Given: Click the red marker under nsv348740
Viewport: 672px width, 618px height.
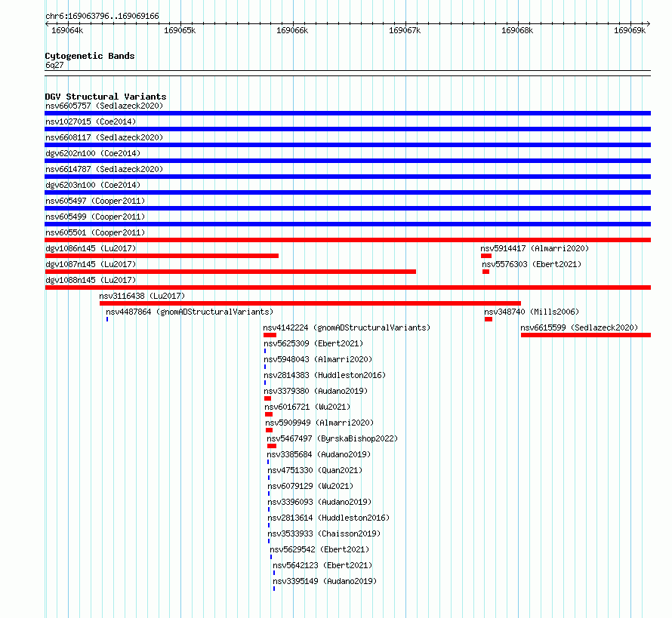Looking at the screenshot, I should point(488,319).
